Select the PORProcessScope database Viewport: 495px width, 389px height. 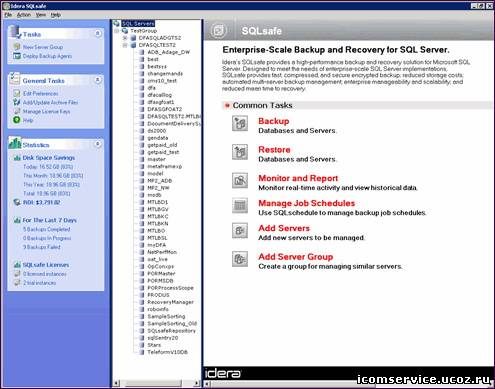[x=170, y=288]
